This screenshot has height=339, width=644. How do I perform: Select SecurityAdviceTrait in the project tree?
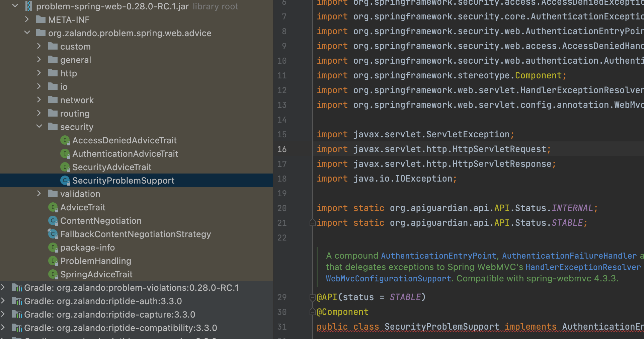pos(111,167)
